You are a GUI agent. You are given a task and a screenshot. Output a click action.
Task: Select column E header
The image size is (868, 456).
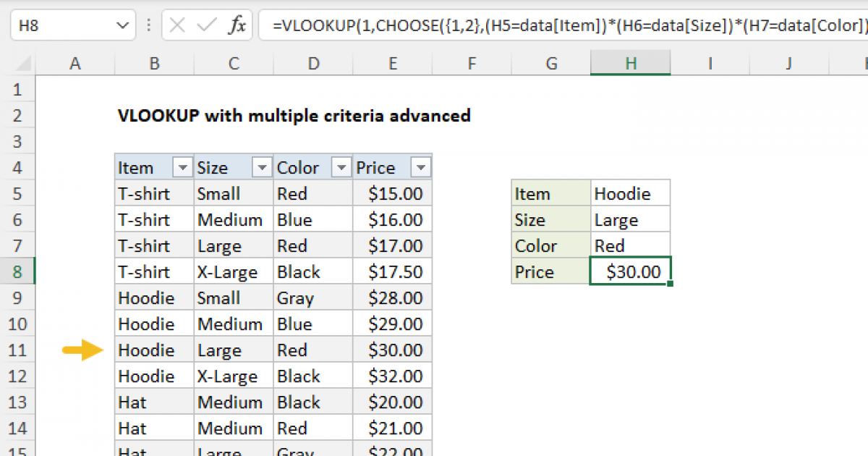pyautogui.click(x=393, y=64)
